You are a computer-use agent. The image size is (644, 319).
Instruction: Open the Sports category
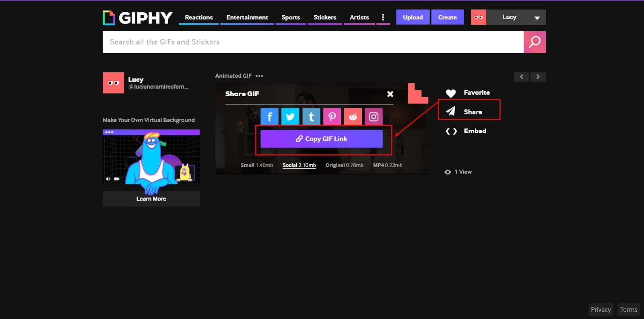pos(291,17)
